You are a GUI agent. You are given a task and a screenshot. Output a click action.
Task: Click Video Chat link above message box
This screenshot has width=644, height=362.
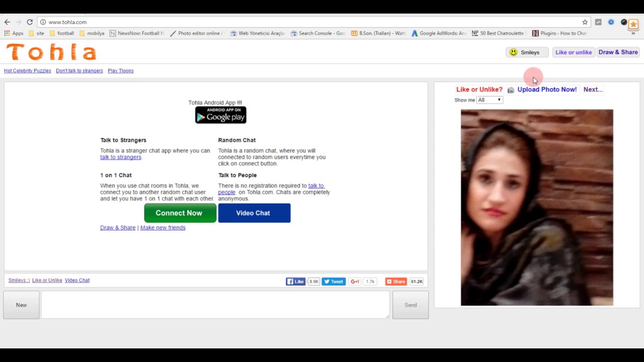[x=77, y=281]
